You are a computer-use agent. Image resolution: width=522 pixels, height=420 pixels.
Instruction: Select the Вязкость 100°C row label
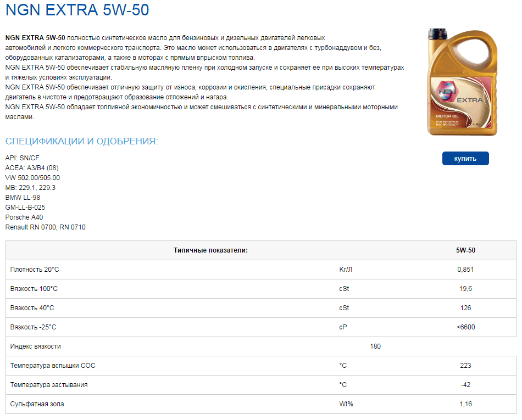pos(34,289)
